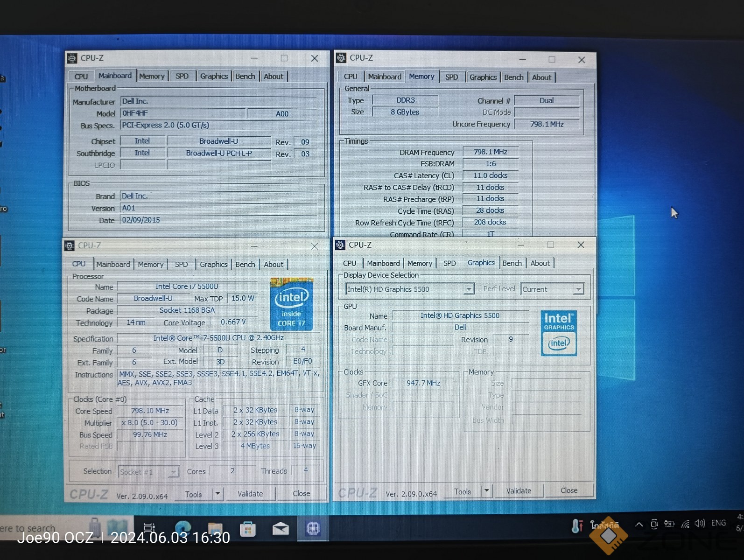
Task: Expand the Tools arrow in the Graphics window
Action: tap(486, 491)
